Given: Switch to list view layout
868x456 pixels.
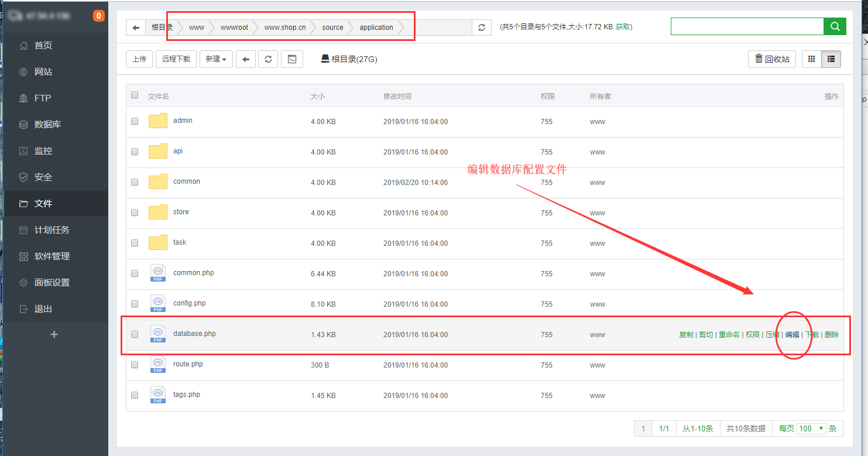Looking at the screenshot, I should (831, 59).
